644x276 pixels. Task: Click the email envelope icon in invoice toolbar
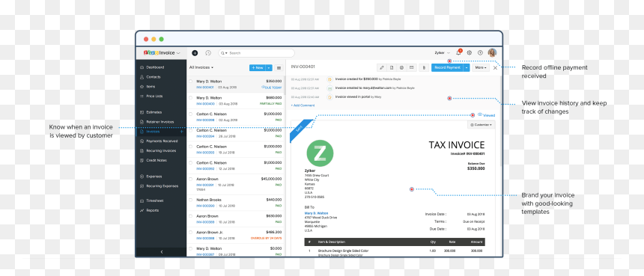tap(412, 67)
